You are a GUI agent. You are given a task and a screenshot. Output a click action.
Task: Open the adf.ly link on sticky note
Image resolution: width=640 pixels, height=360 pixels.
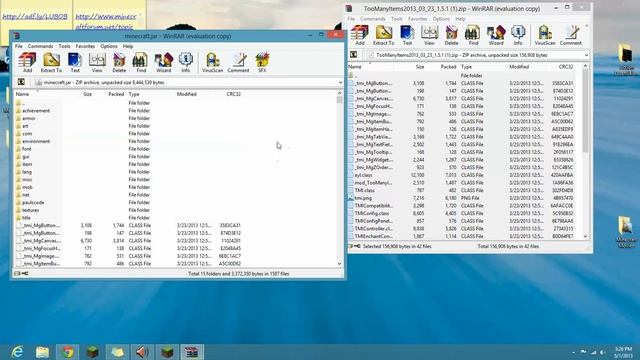click(x=35, y=17)
